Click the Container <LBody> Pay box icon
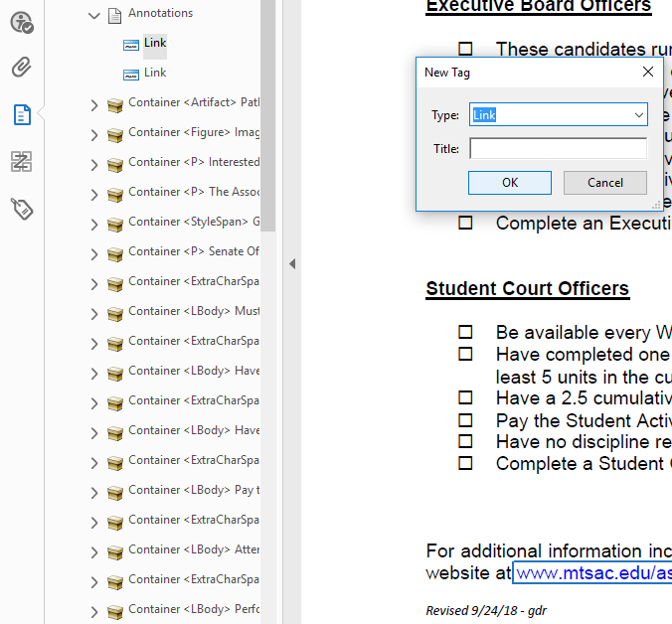 click(115, 493)
